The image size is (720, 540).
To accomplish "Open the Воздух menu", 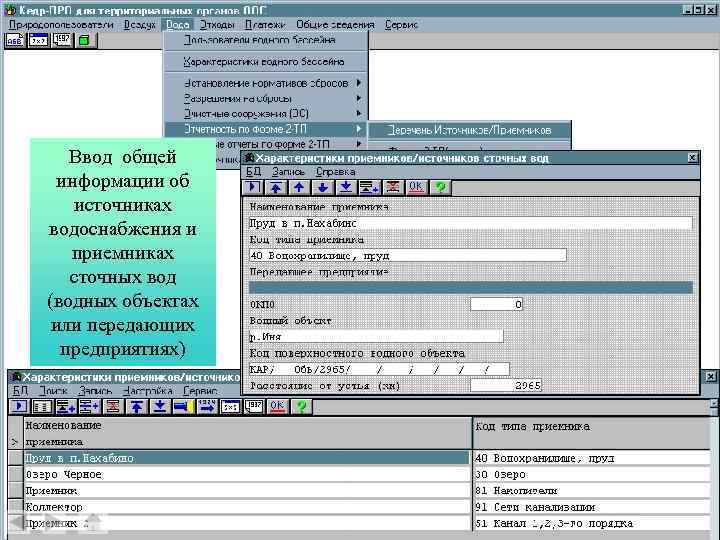I will (140, 25).
